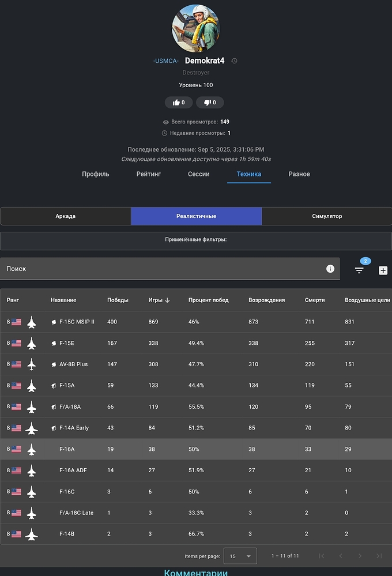
Task: Switch to the Рейтинг tab
Action: (148, 174)
